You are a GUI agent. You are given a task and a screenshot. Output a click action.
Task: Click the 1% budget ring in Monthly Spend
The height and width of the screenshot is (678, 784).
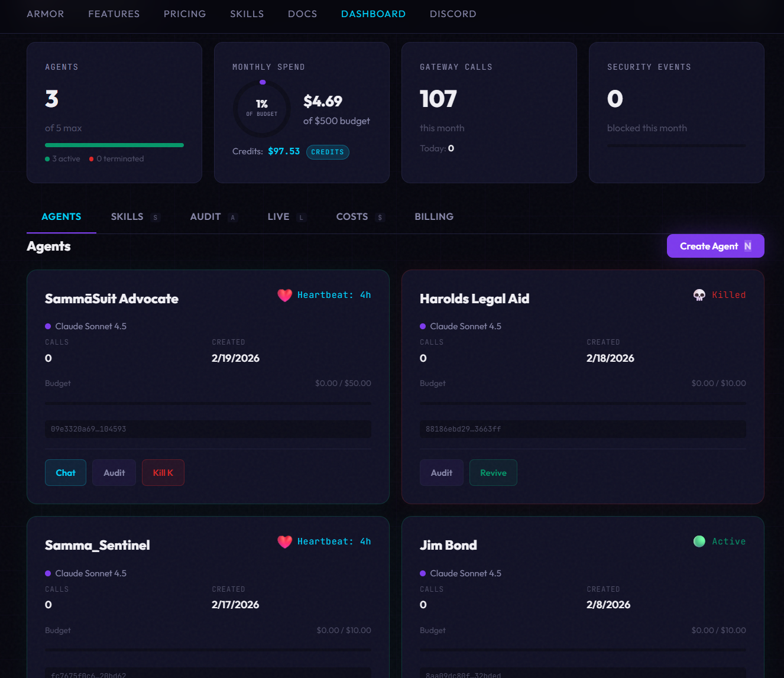tap(261, 109)
